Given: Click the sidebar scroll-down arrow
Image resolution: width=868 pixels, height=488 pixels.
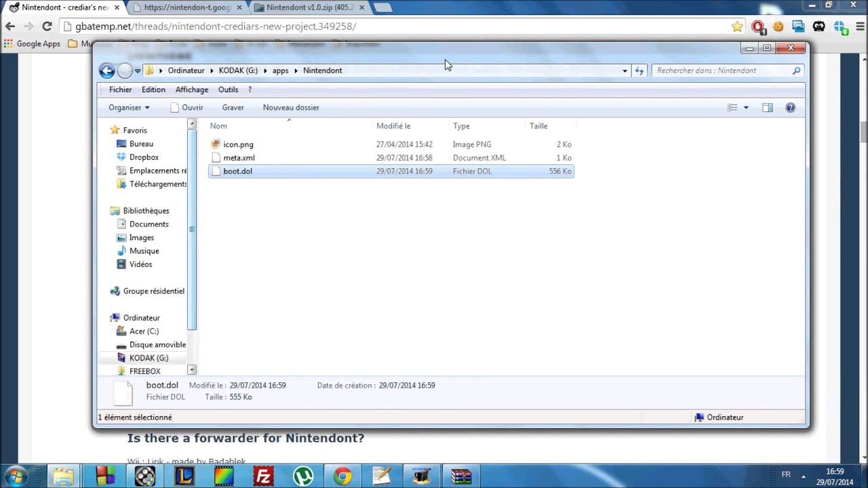Looking at the screenshot, I should pyautogui.click(x=192, y=370).
